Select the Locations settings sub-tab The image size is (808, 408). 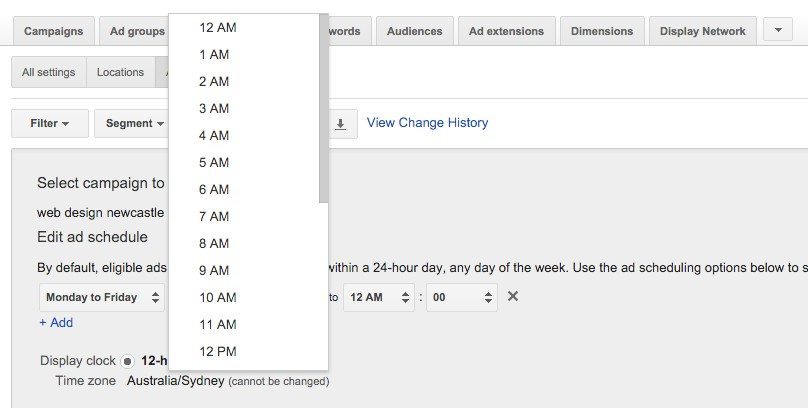coord(120,72)
